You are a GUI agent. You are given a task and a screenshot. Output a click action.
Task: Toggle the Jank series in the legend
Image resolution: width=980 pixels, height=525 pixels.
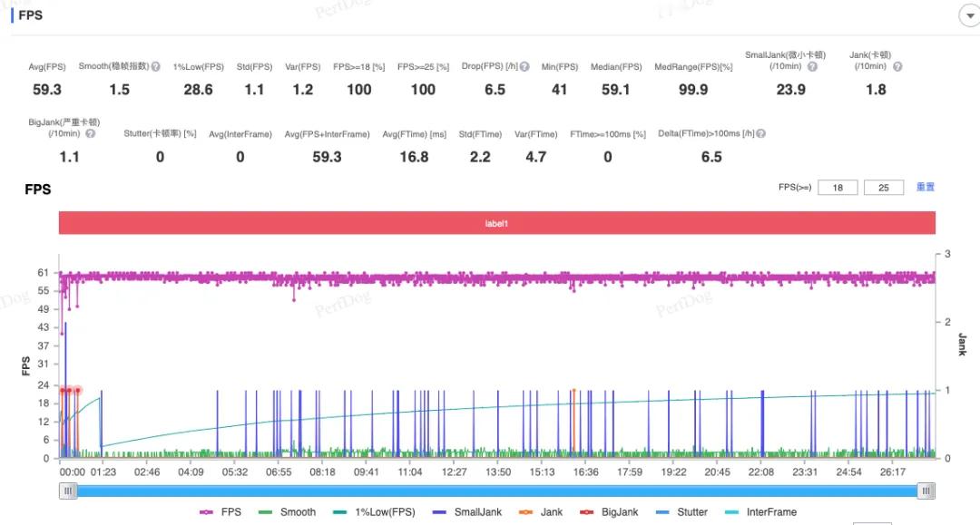click(541, 512)
